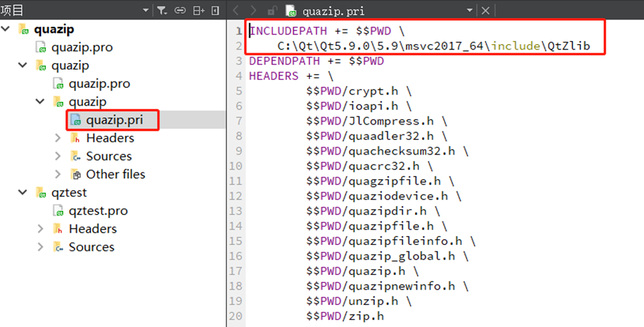This screenshot has width=644, height=327.
Task: Expand the Sources folder under quazip.pri
Action: click(x=58, y=156)
